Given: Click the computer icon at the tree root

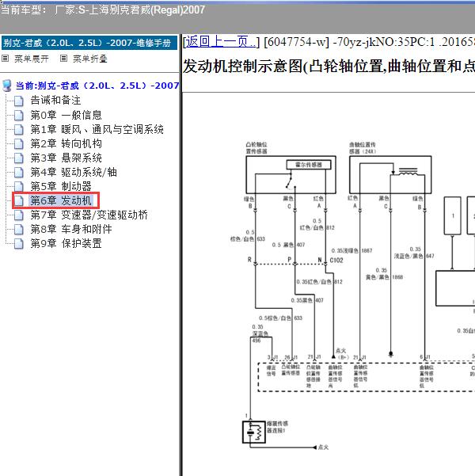Looking at the screenshot, I should point(7,86).
